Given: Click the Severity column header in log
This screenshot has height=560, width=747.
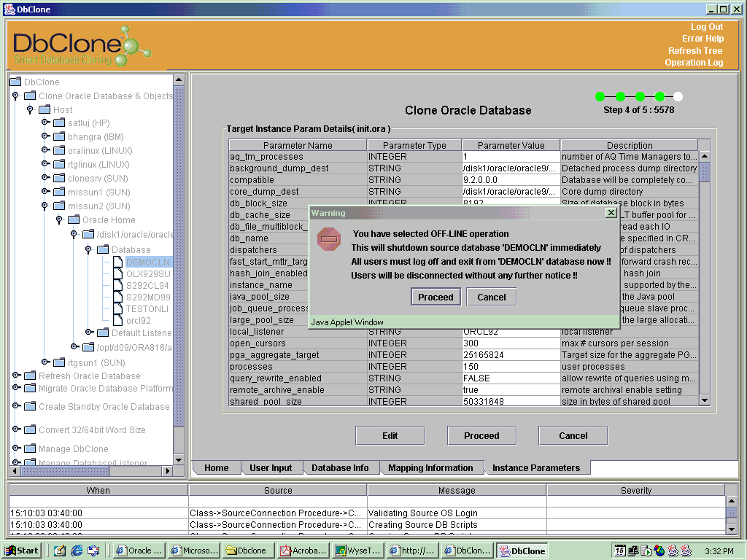Looking at the screenshot, I should pos(636,490).
